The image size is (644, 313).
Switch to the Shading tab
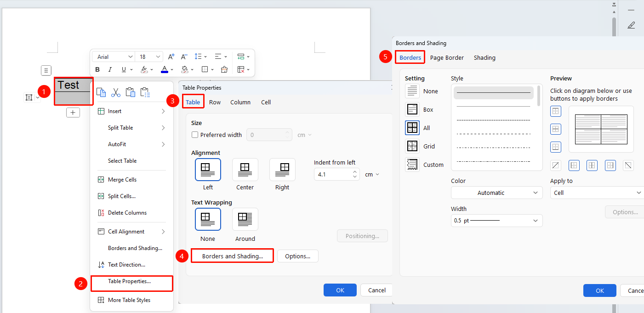pos(484,57)
